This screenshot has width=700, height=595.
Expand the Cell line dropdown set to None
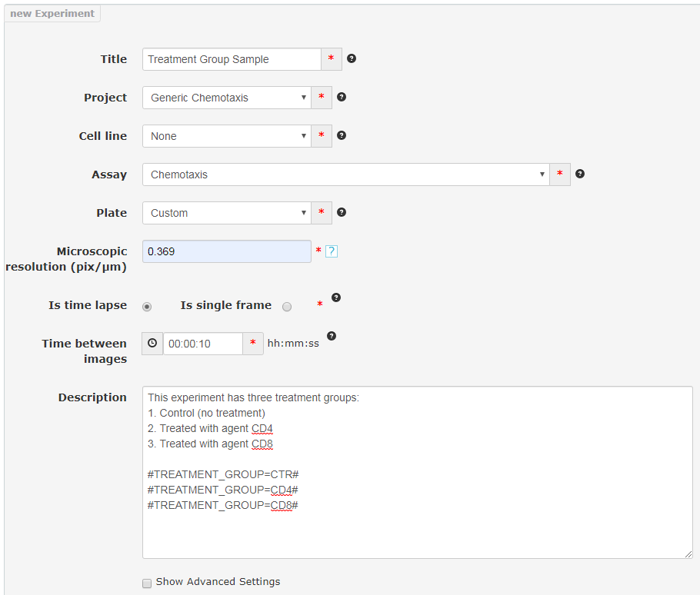227,136
